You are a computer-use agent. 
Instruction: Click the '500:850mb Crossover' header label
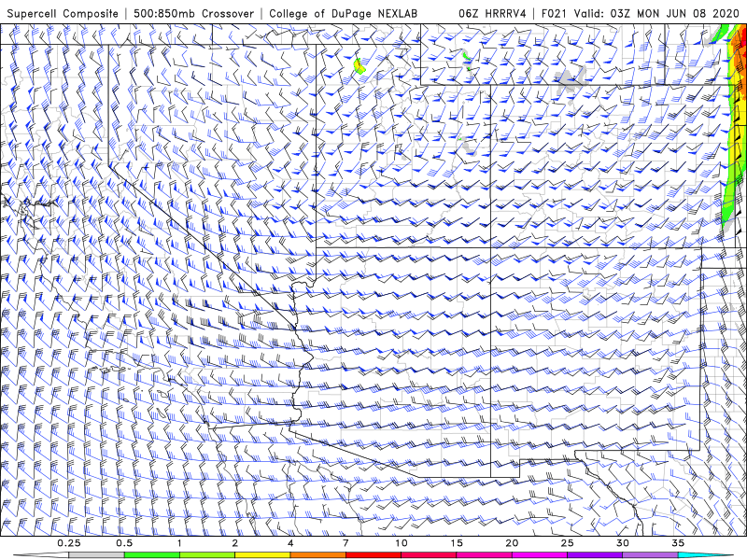(194, 13)
